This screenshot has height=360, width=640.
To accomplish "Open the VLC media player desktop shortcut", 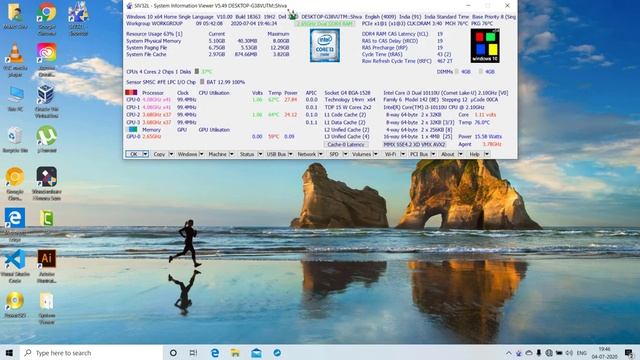I will click(15, 53).
